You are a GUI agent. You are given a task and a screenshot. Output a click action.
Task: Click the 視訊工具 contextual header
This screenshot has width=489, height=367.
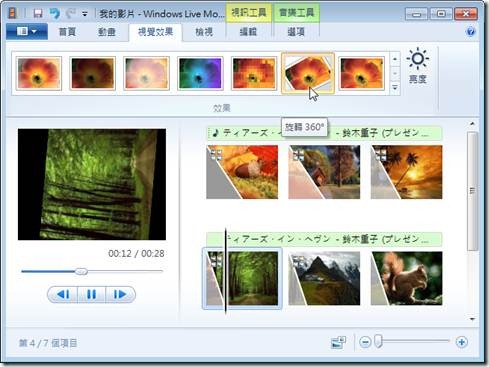click(249, 13)
